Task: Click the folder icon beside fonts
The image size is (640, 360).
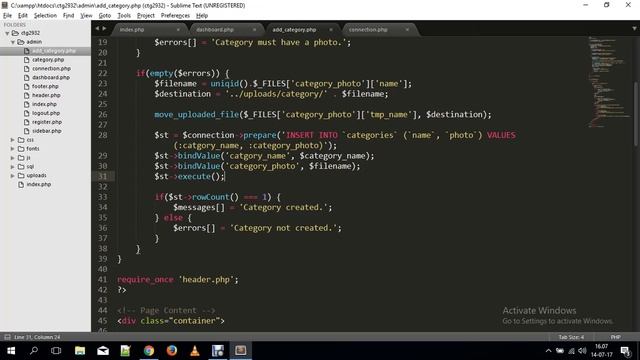Action: coord(21,149)
